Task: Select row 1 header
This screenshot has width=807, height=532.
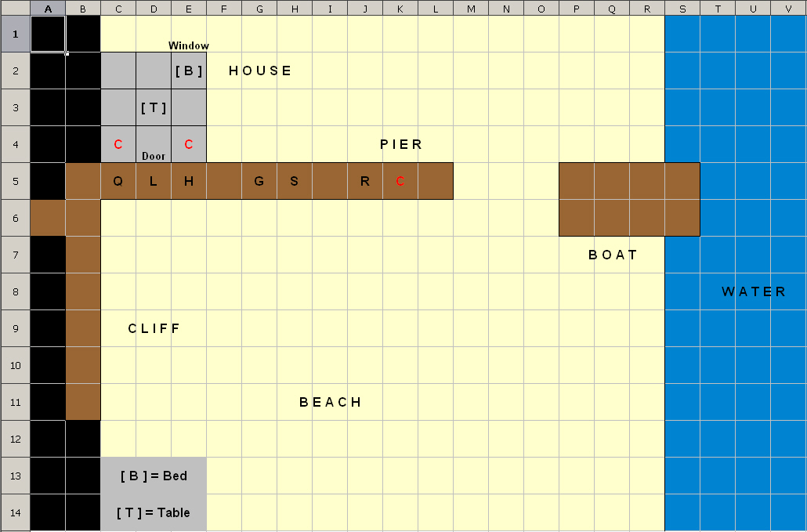Action: coord(15,34)
